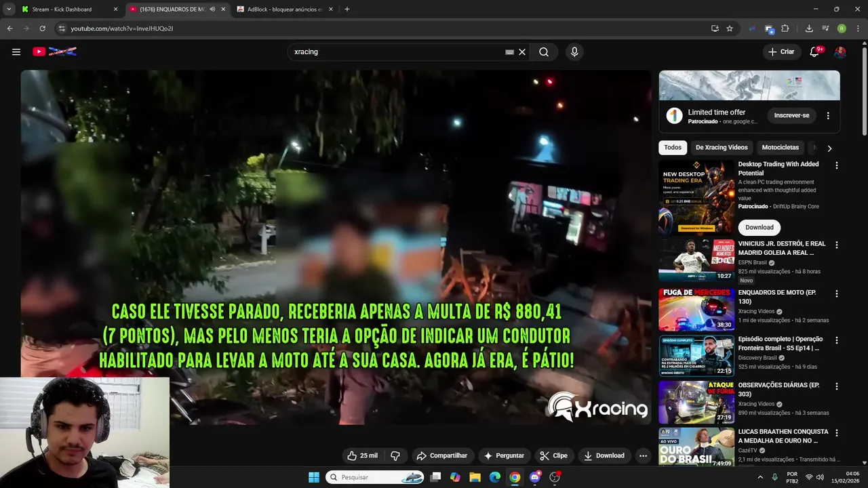Select the Motocicletas chip
The height and width of the screenshot is (488, 868).
(781, 147)
